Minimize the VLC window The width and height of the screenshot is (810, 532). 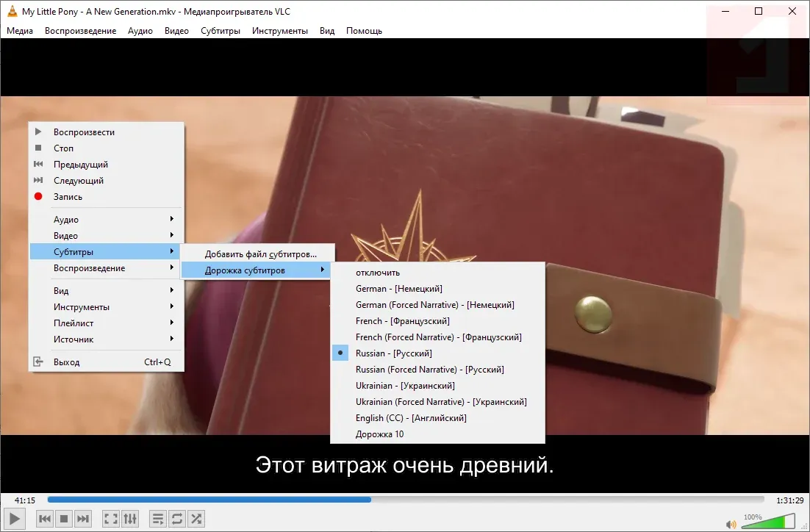pos(725,11)
